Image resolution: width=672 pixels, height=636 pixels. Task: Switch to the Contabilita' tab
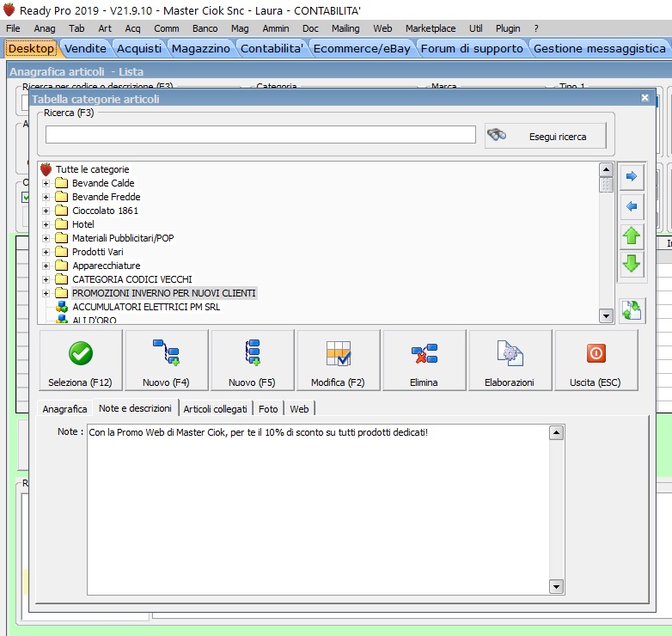pyautogui.click(x=272, y=48)
